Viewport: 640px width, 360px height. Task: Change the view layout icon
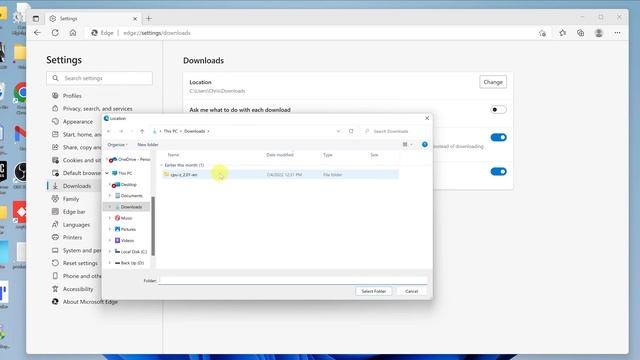[x=405, y=144]
